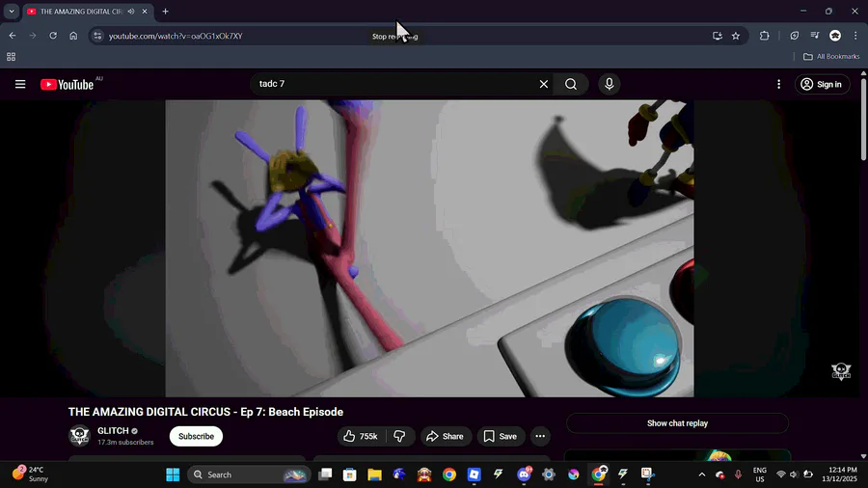Reload the current page
Image resolution: width=868 pixels, height=488 pixels.
[x=53, y=36]
